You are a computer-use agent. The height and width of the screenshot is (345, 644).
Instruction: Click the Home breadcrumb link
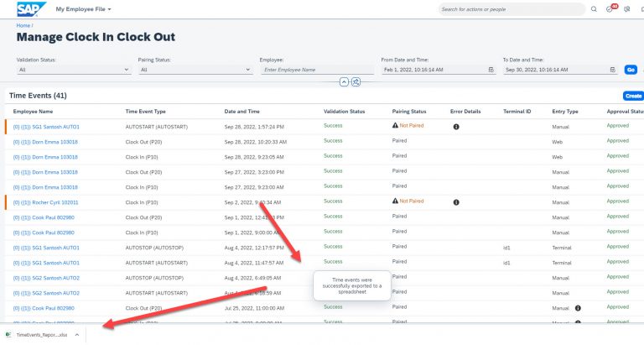point(23,25)
